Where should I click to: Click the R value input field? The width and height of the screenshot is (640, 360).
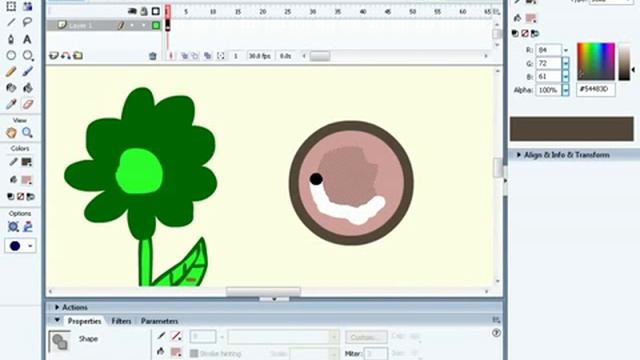pos(549,50)
